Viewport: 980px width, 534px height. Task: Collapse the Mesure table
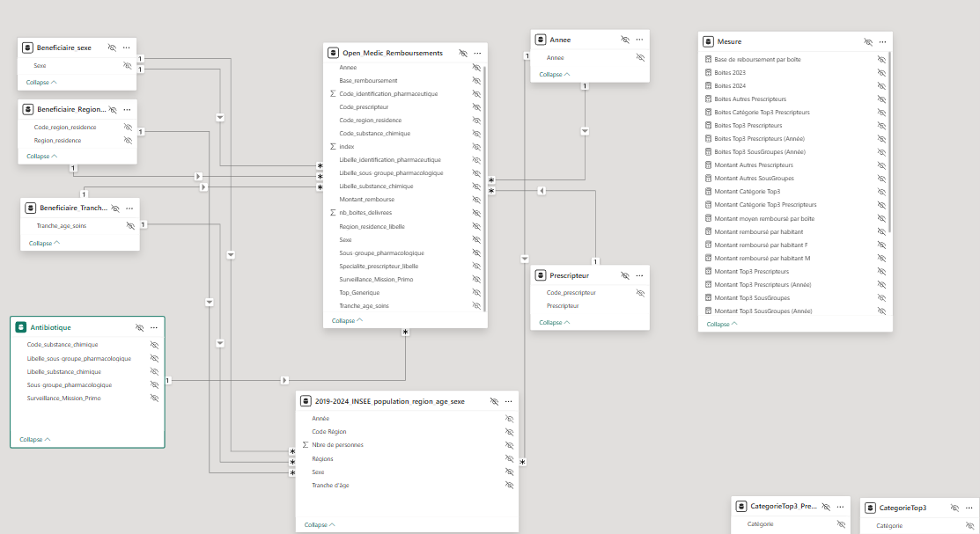click(722, 324)
